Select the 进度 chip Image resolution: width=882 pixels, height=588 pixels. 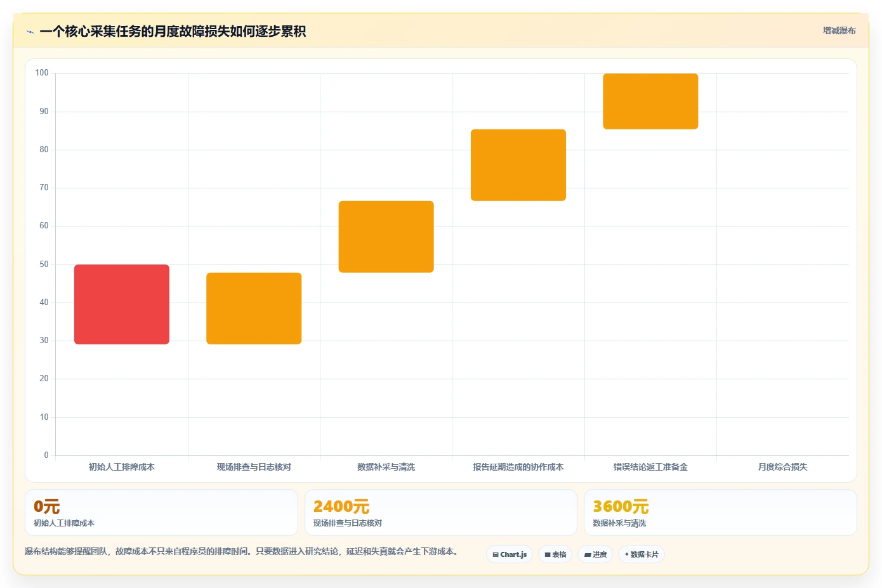point(595,554)
